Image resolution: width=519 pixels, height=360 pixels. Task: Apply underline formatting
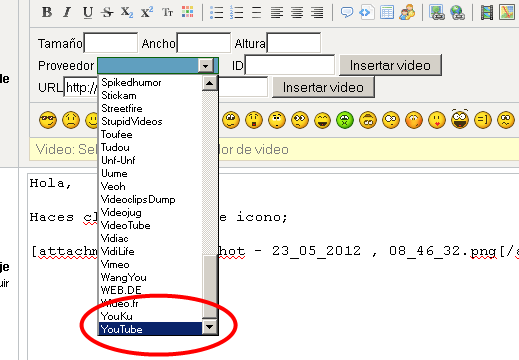pos(88,13)
